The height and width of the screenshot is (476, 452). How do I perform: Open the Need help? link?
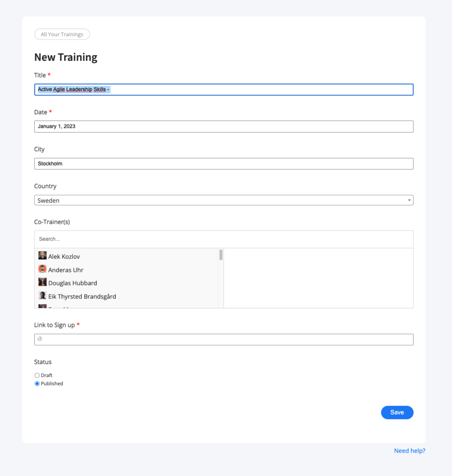410,451
